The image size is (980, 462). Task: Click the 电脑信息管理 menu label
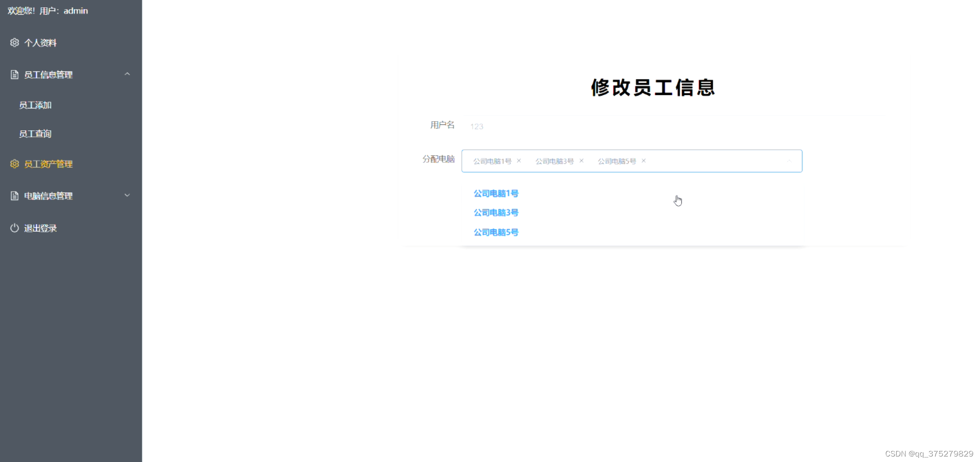pos(48,196)
